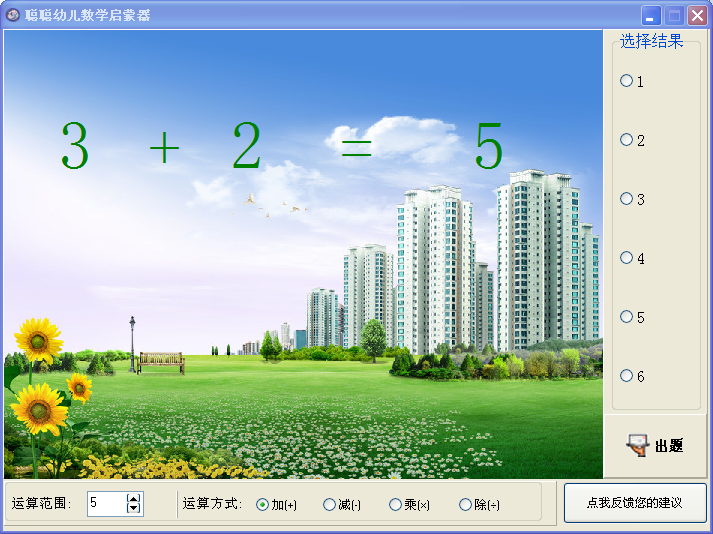This screenshot has width=713, height=534.
Task: Click the first operand 3 in the equation
Action: pos(75,146)
